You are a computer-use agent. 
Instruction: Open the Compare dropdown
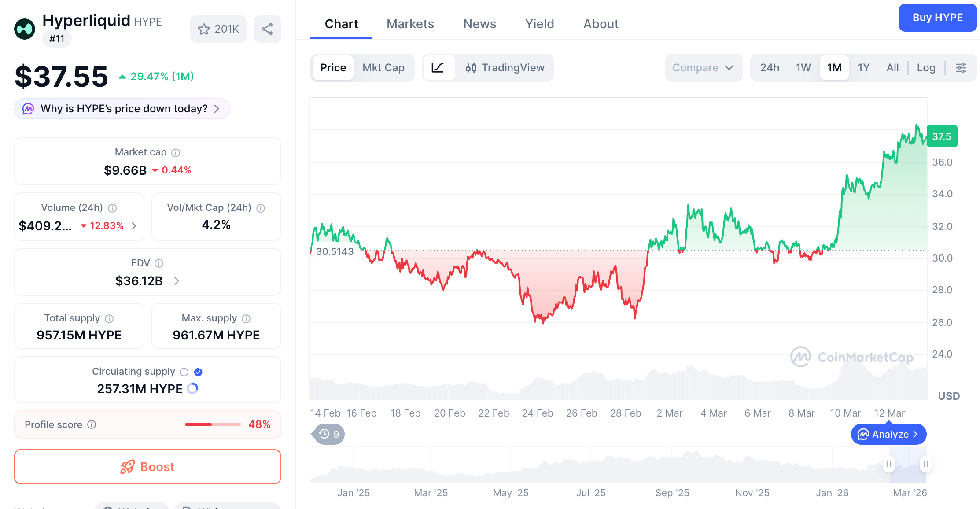click(703, 68)
